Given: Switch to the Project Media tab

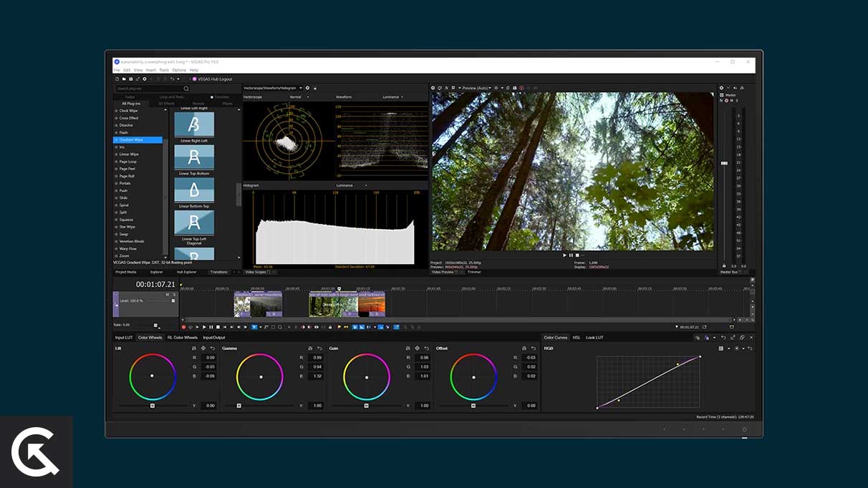Looking at the screenshot, I should click(126, 272).
